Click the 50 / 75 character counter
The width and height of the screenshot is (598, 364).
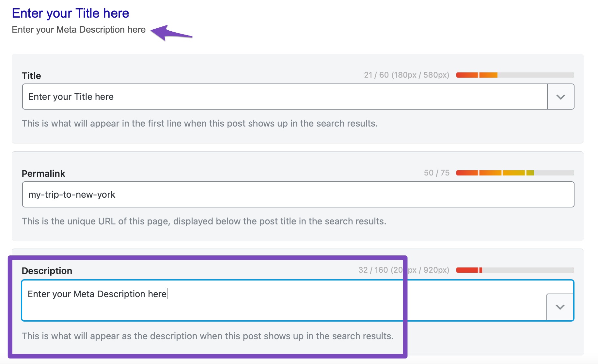pos(436,173)
